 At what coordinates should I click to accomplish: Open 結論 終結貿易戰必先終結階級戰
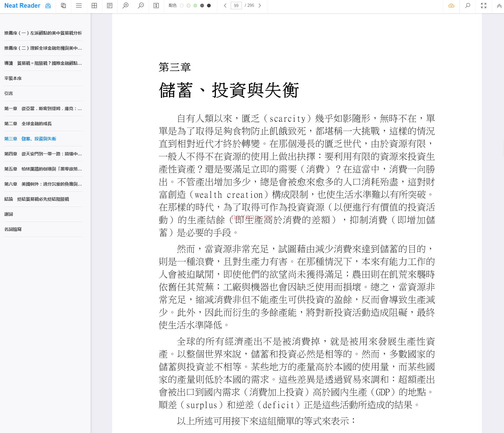tap(37, 199)
